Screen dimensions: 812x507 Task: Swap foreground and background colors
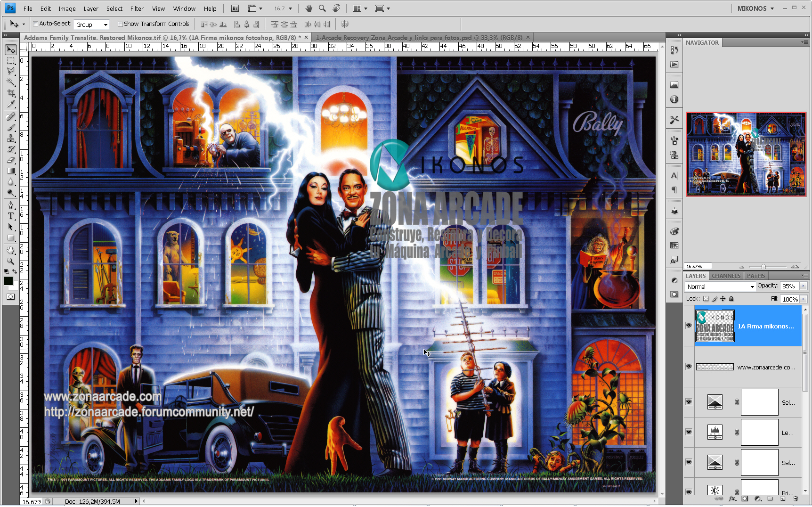click(15, 271)
